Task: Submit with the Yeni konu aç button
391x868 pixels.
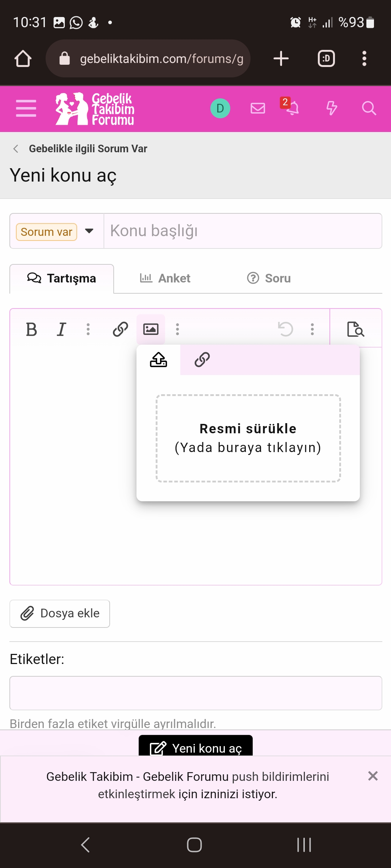Action: tap(195, 747)
